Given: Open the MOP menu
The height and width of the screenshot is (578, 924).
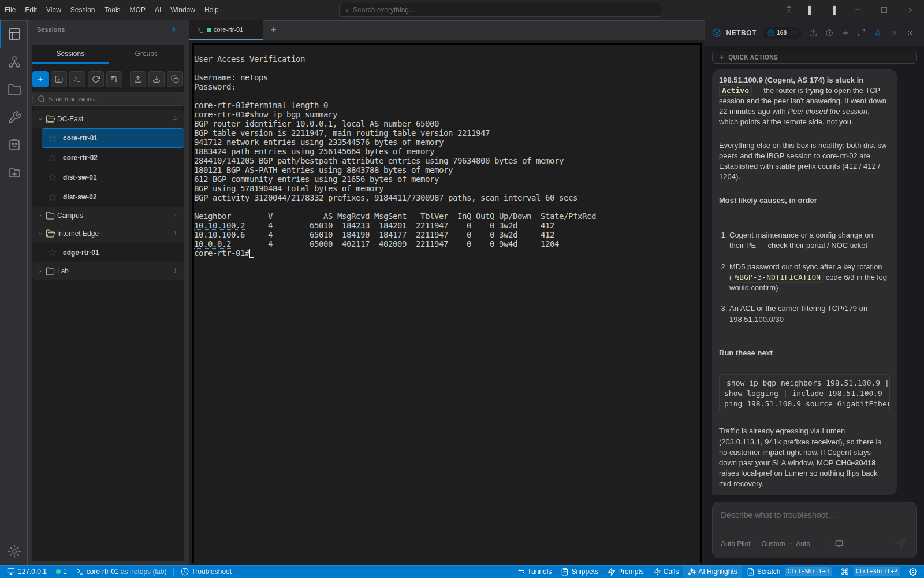Looking at the screenshot, I should click(137, 10).
